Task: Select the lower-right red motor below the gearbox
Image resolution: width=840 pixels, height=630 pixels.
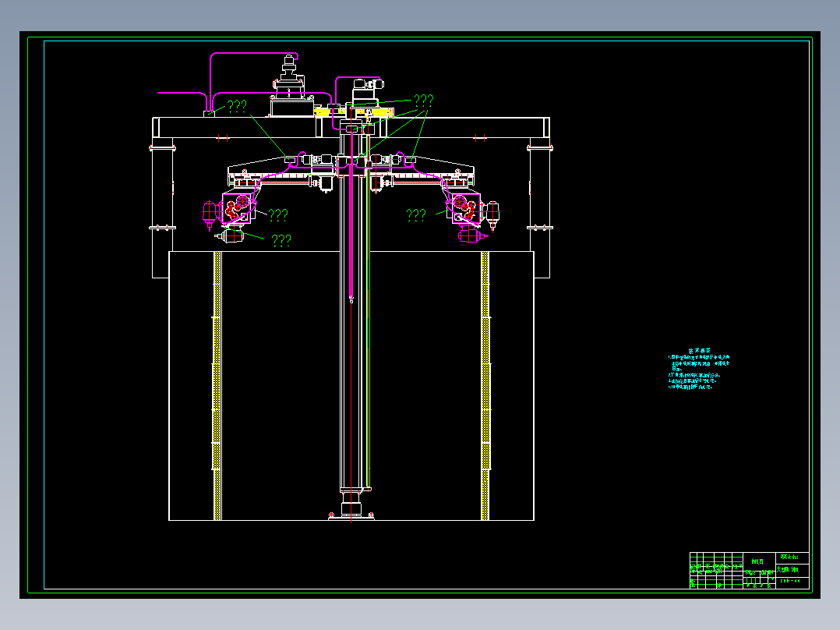Action: pyautogui.click(x=471, y=235)
